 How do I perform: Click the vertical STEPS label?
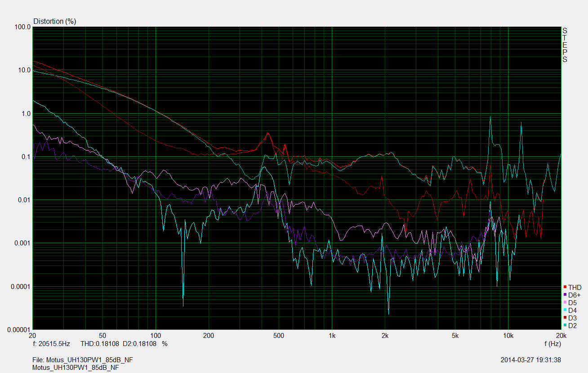click(565, 45)
